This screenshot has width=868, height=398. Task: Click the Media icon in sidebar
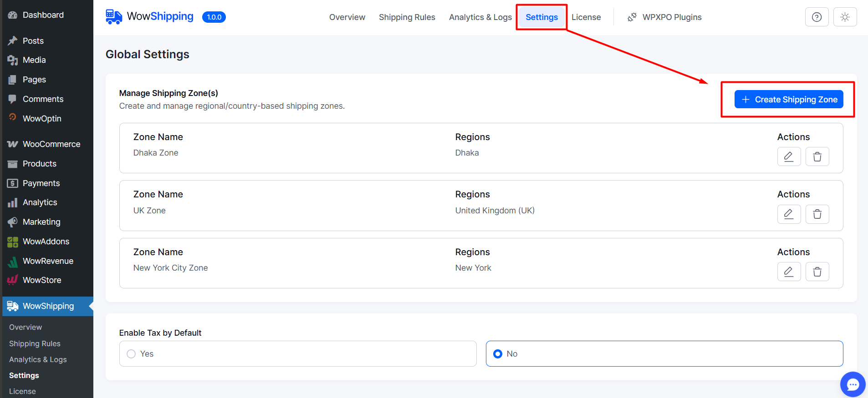coord(13,60)
